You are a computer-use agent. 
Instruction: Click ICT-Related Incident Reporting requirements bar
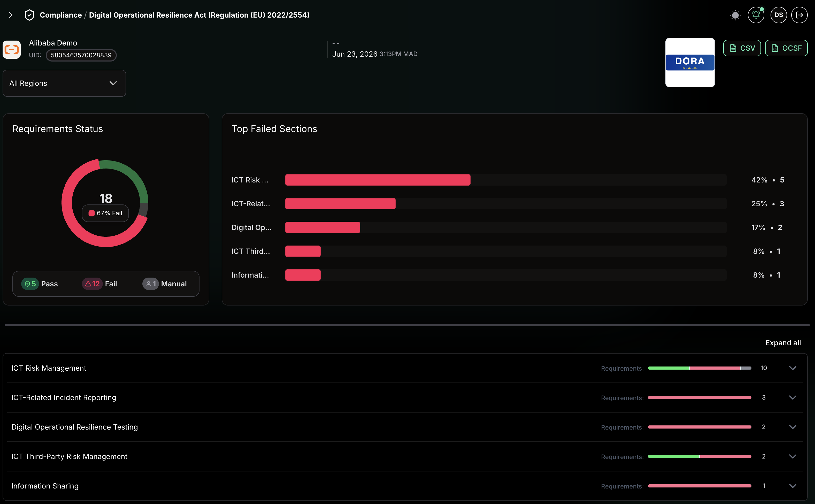tap(700, 397)
